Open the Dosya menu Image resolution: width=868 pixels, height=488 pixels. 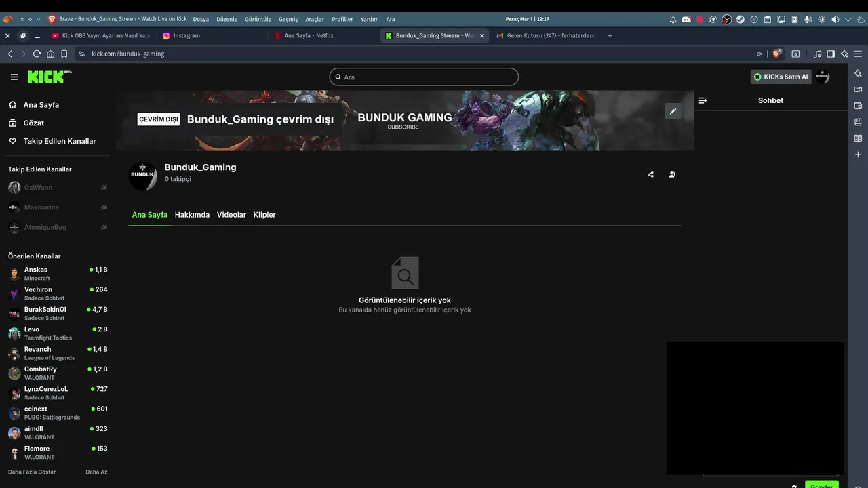click(201, 19)
